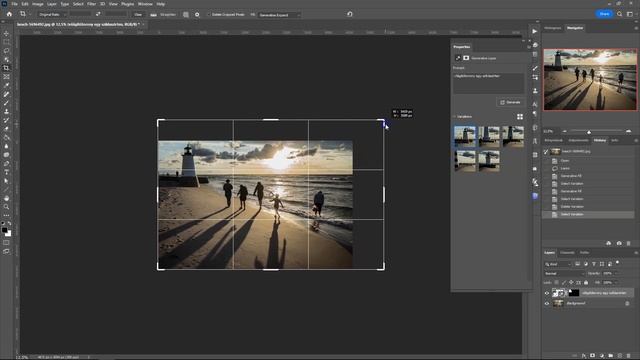Viewport: 640px width, 360px height.
Task: Toggle Delete Cropped Pixels checkbox
Action: [x=209, y=15]
